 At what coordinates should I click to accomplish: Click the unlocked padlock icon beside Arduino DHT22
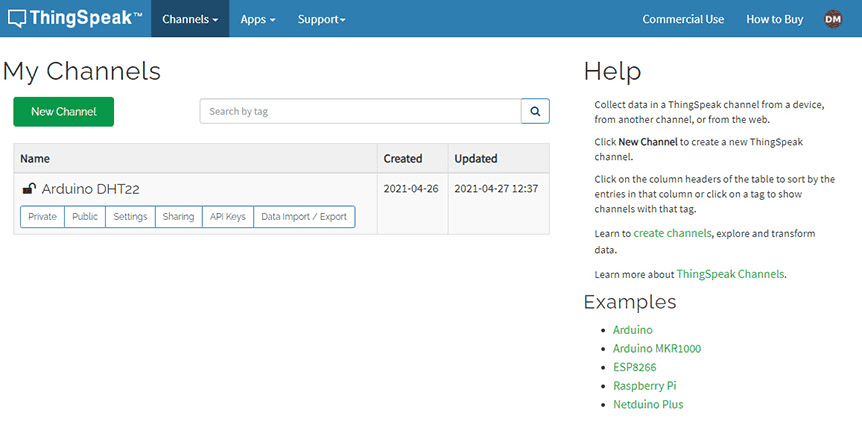(x=29, y=189)
